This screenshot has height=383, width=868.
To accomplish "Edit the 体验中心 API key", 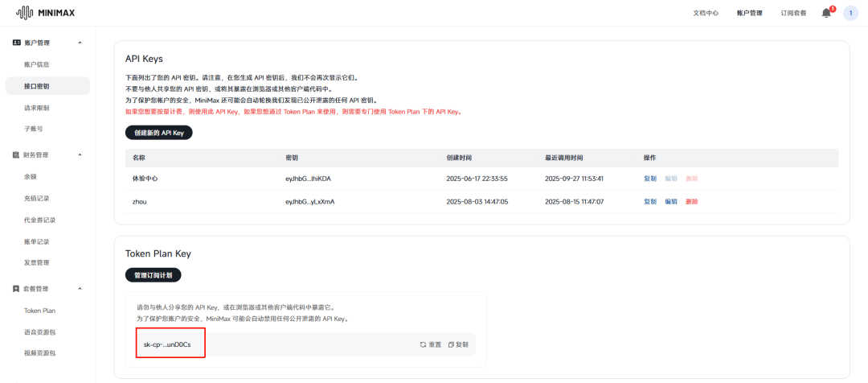I will (671, 179).
